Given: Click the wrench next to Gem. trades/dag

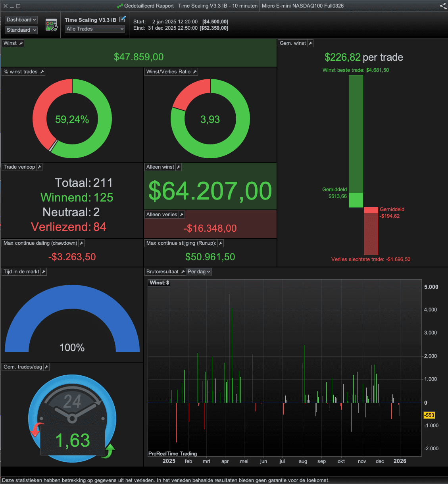Looking at the screenshot, I should point(46,367).
